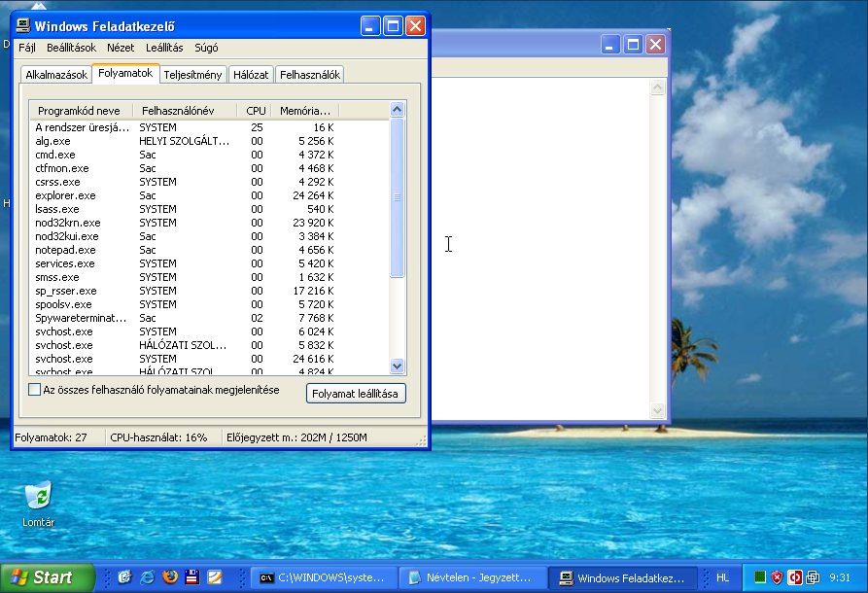The image size is (868, 593).
Task: Switch to Névtelen - Jegyzettömb taskbar button
Action: pos(472,578)
